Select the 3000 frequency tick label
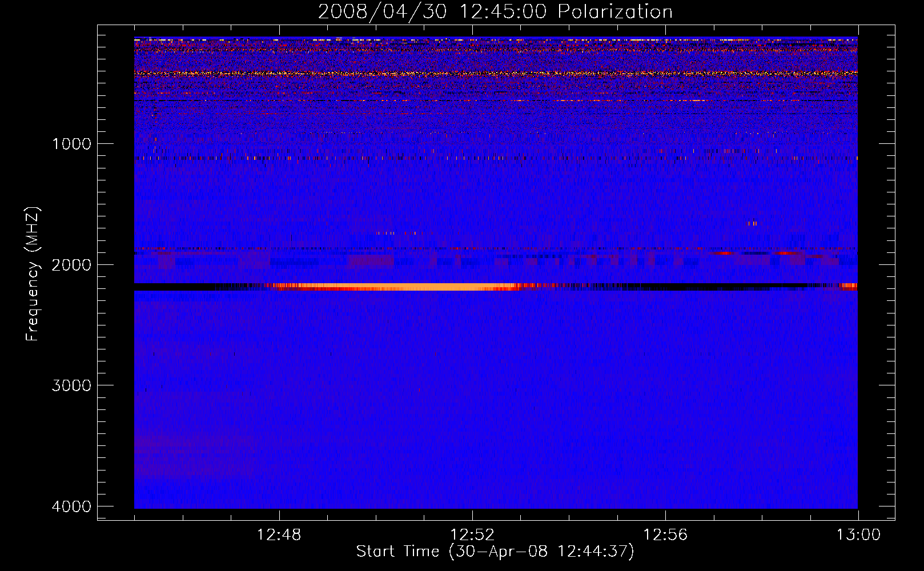The width and height of the screenshot is (924, 571). click(x=71, y=385)
